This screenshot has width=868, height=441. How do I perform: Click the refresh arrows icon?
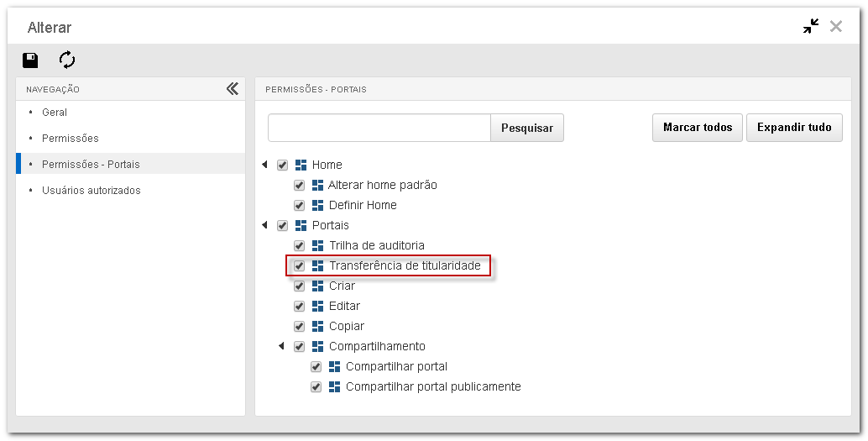[67, 60]
